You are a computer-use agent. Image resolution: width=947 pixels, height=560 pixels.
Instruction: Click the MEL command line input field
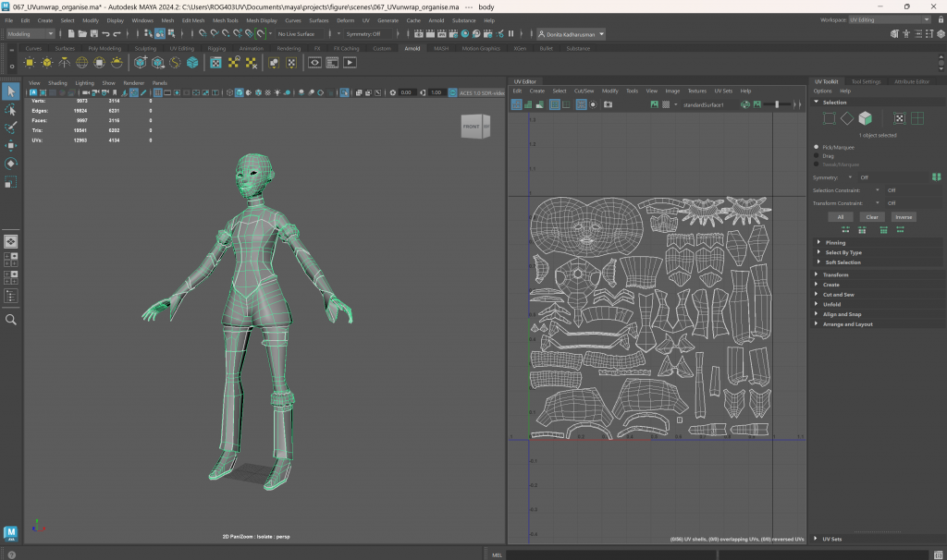610,554
